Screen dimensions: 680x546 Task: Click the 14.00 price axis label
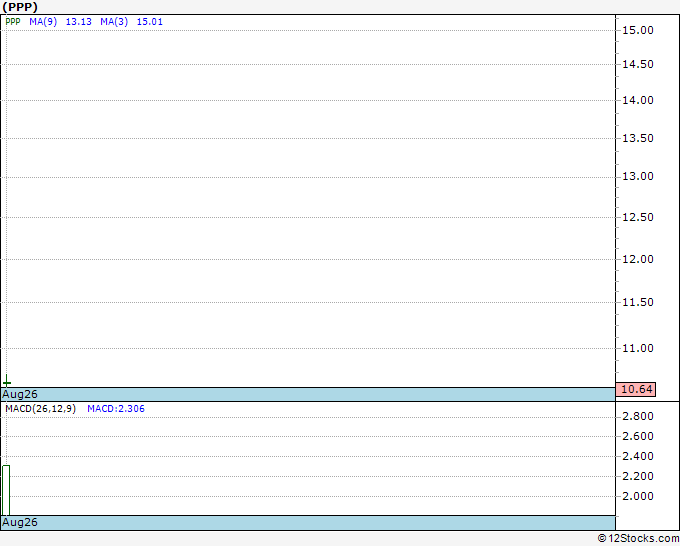click(x=638, y=100)
